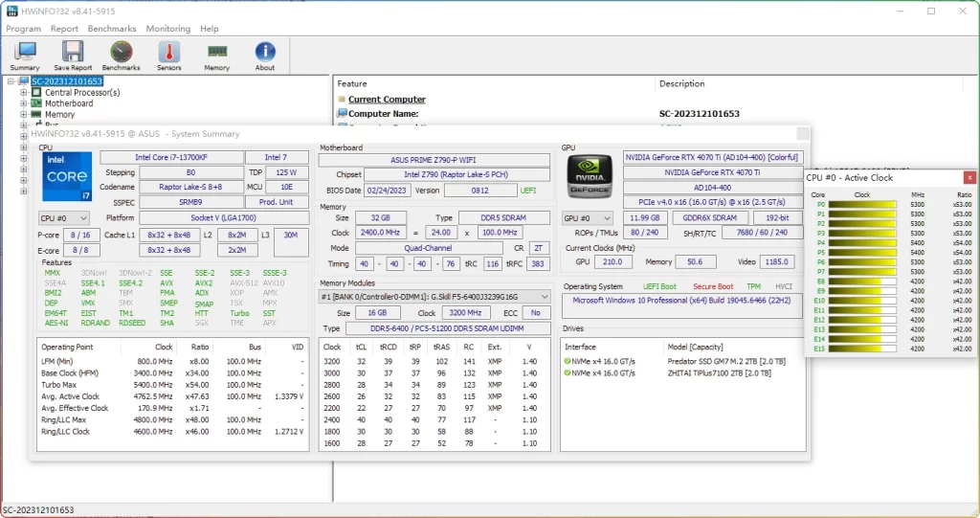This screenshot has width=980, height=518.
Task: Click the P4 core clock bar
Action: click(862, 243)
